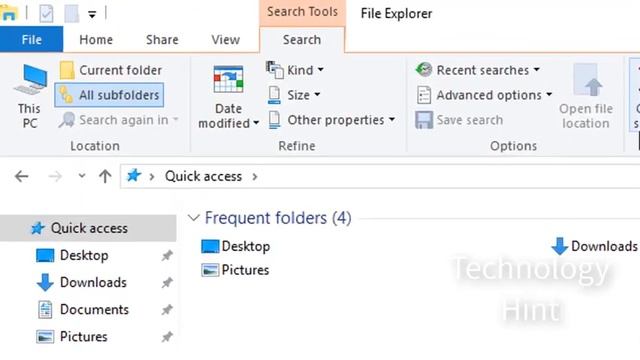Viewport: 640px width, 360px height.
Task: Click the Search Tools contextual tab header
Action: coord(302,12)
